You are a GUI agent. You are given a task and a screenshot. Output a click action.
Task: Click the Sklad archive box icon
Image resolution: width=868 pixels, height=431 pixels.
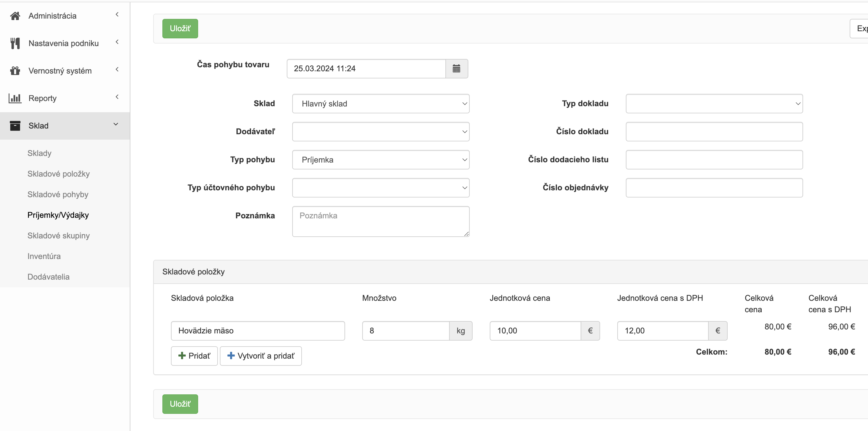click(x=15, y=126)
